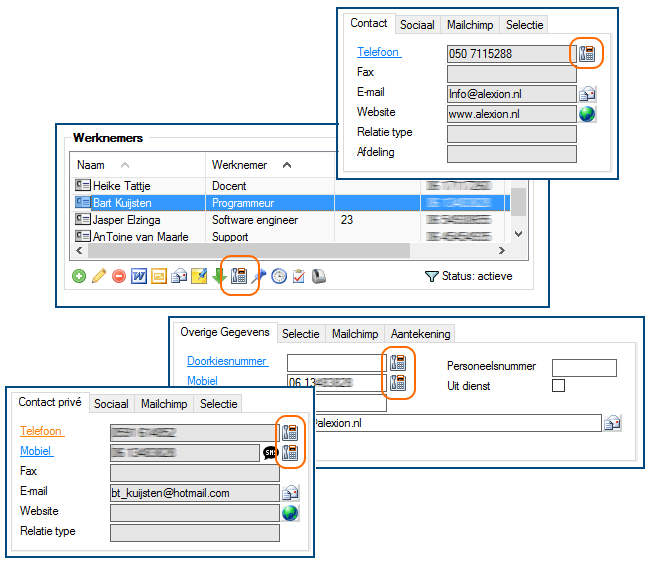Click the clock icon in Werknemers toolbar
Screen dimensions: 651x564
(x=279, y=276)
